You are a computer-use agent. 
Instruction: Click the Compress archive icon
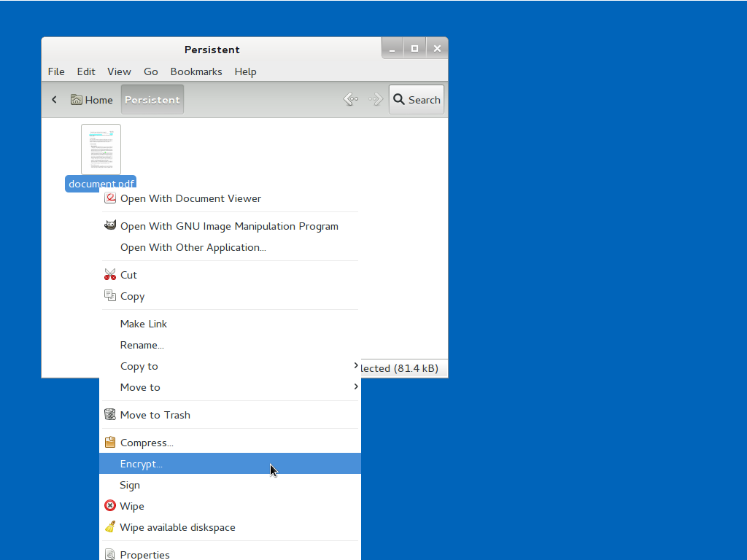click(110, 443)
